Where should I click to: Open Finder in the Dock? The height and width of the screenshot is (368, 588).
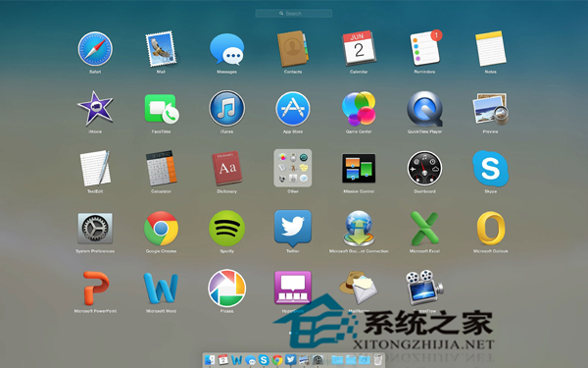[210, 360]
